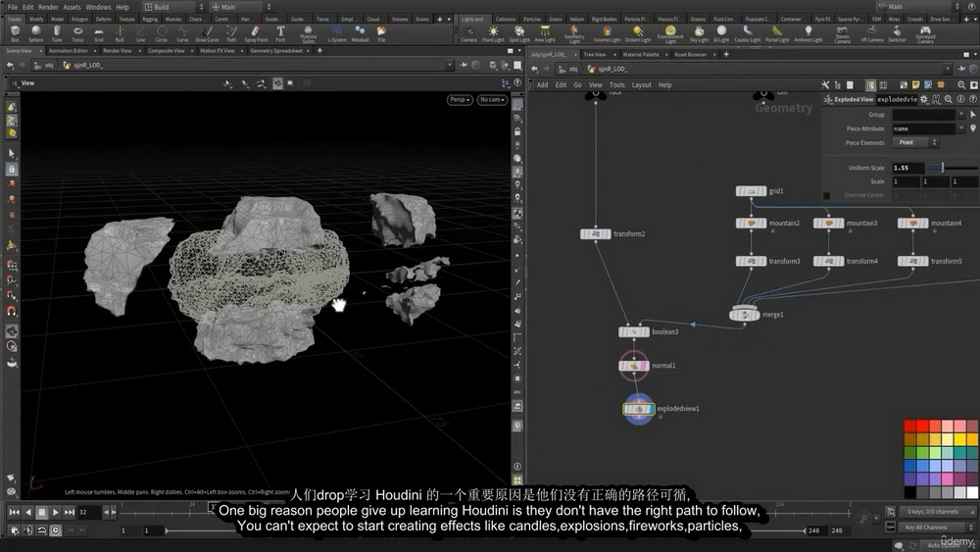Viewport: 980px width, 552px height.
Task: Select the Font shelf tool
Action: pos(280,33)
